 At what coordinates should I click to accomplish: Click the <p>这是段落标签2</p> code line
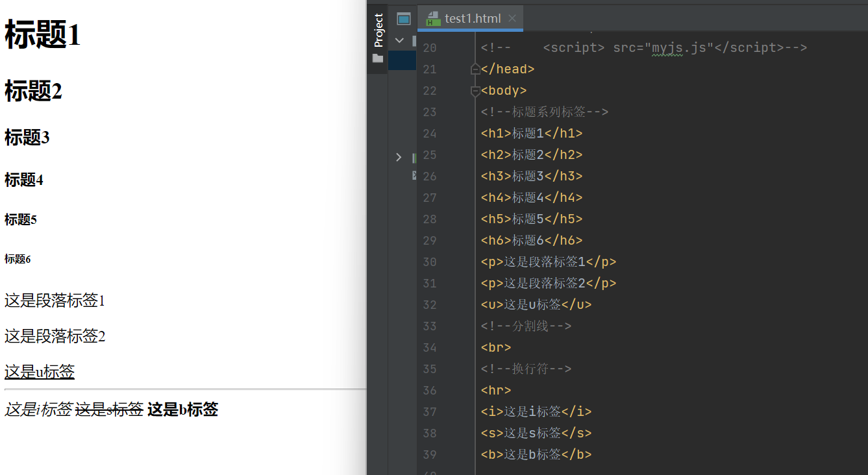pyautogui.click(x=549, y=284)
